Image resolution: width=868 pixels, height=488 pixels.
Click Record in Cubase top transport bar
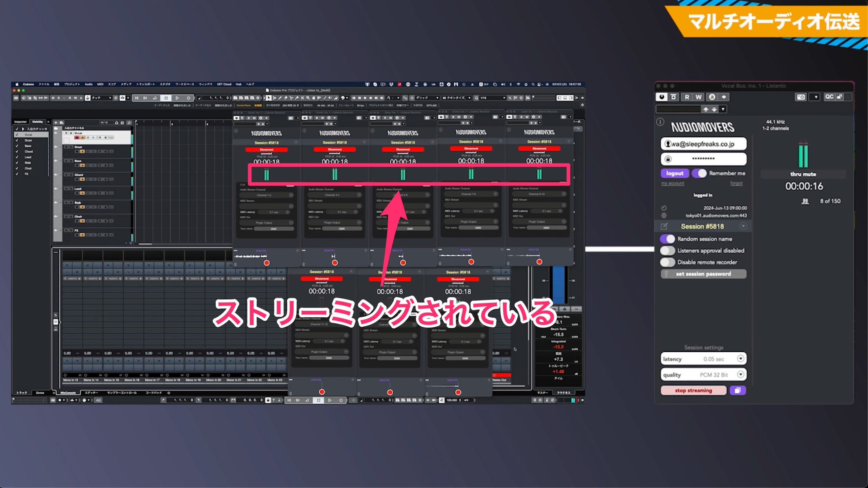click(x=188, y=98)
